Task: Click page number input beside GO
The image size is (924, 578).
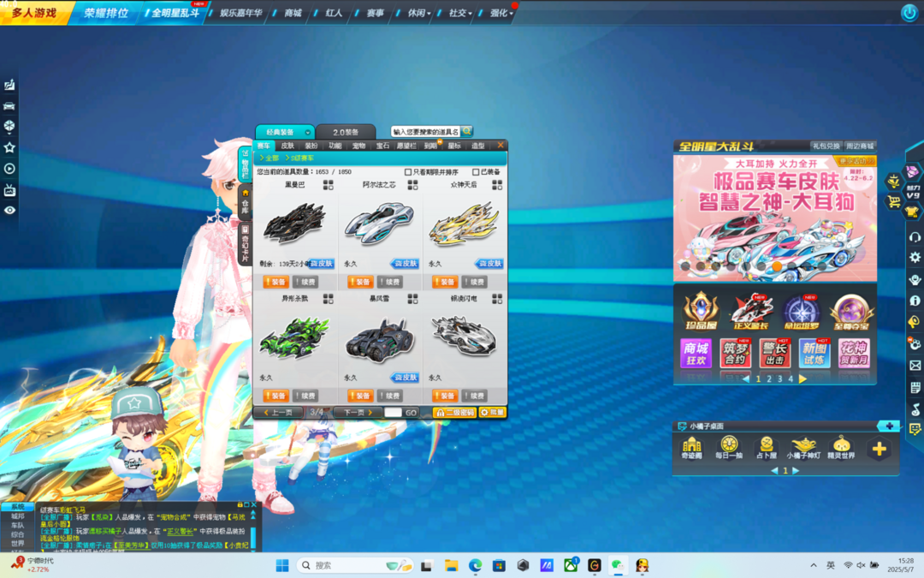Action: [393, 412]
